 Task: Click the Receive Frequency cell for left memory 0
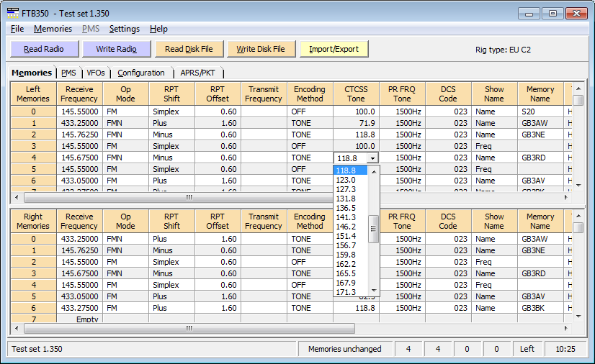pos(79,112)
